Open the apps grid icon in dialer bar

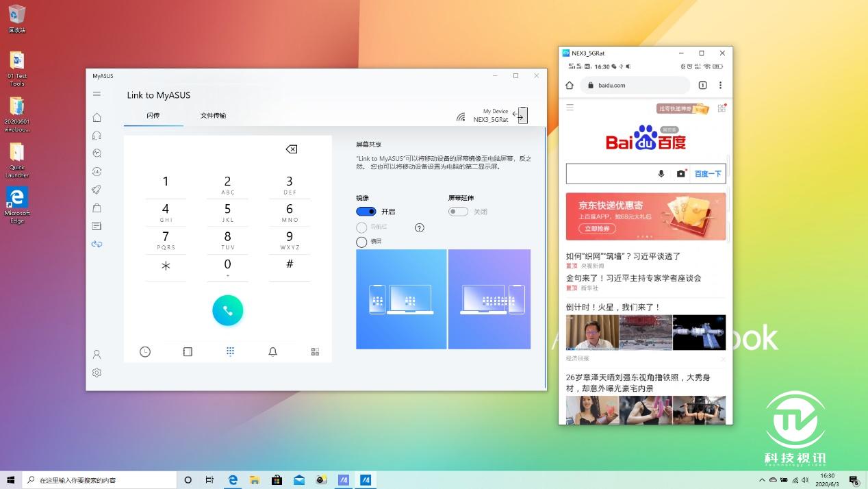point(314,351)
